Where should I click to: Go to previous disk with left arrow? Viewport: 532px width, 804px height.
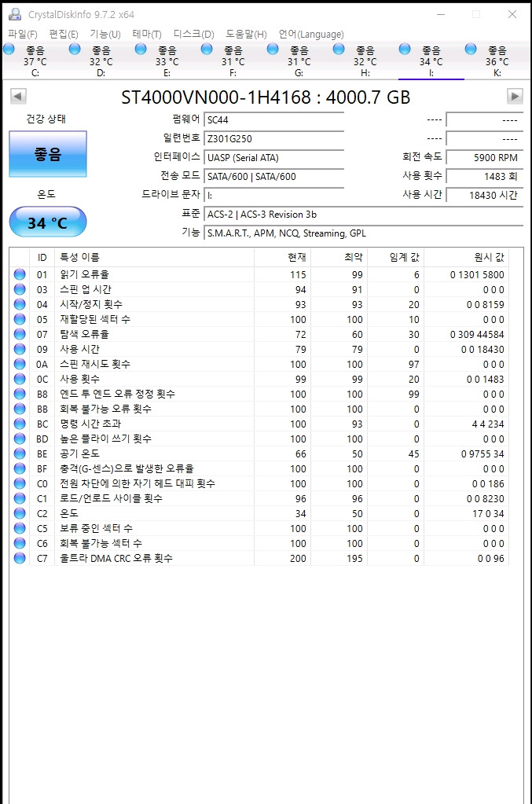coord(18,96)
